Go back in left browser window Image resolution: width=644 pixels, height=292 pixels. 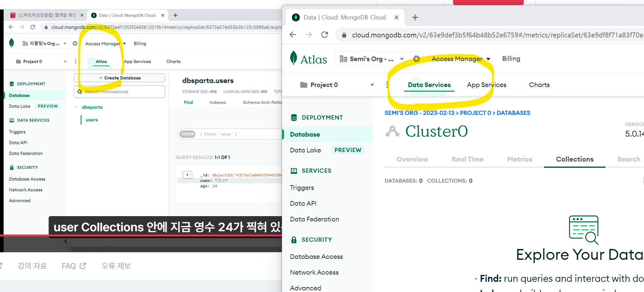pyautogui.click(x=11, y=27)
